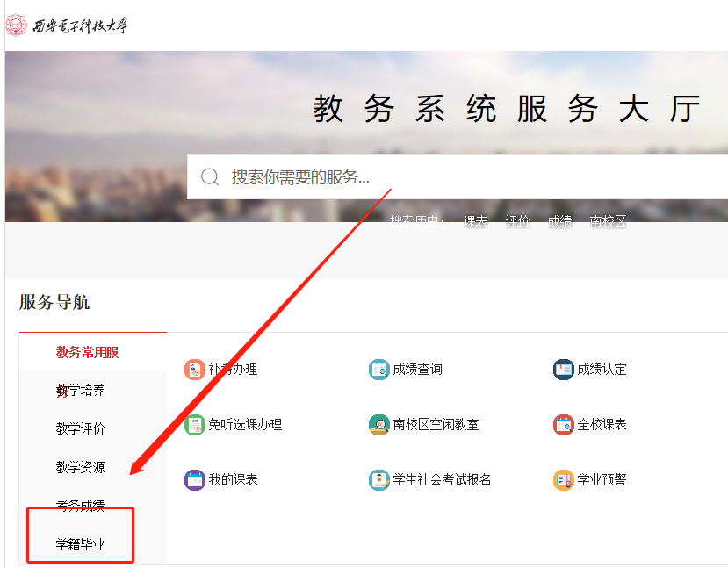Go to the 教学资源 category
Screen dimensions: 728x568
80,467
